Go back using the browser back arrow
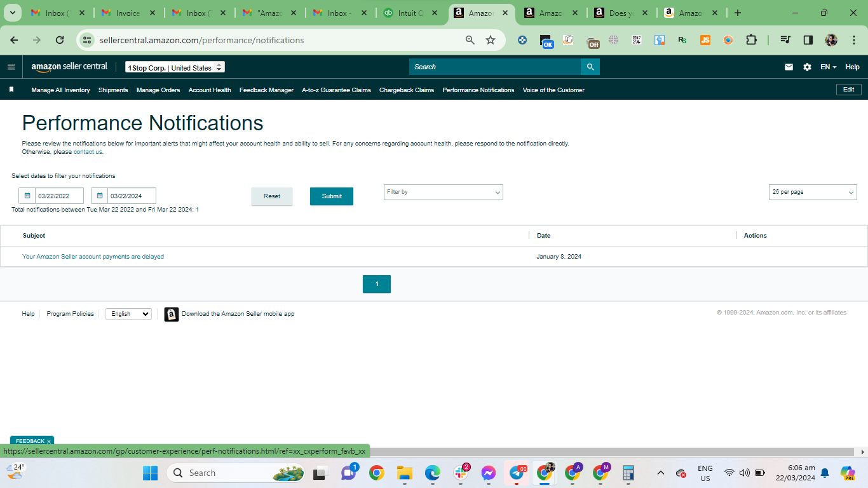The width and height of the screenshot is (868, 488). [14, 40]
